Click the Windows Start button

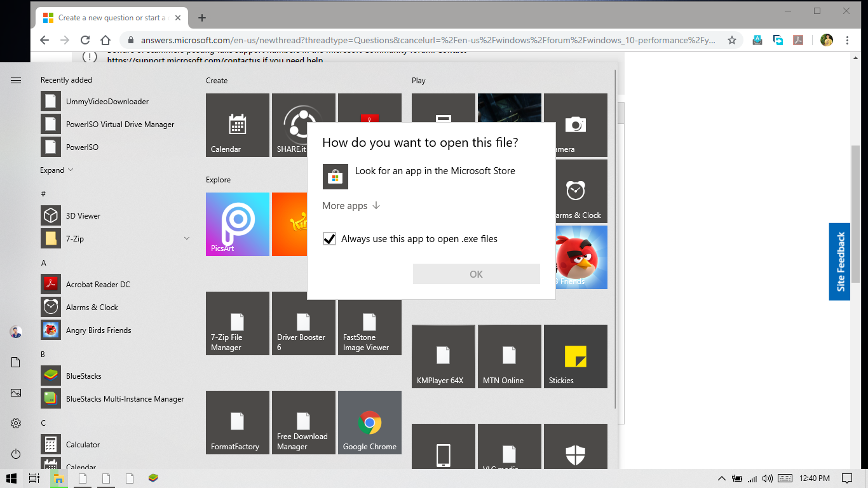pyautogui.click(x=11, y=478)
